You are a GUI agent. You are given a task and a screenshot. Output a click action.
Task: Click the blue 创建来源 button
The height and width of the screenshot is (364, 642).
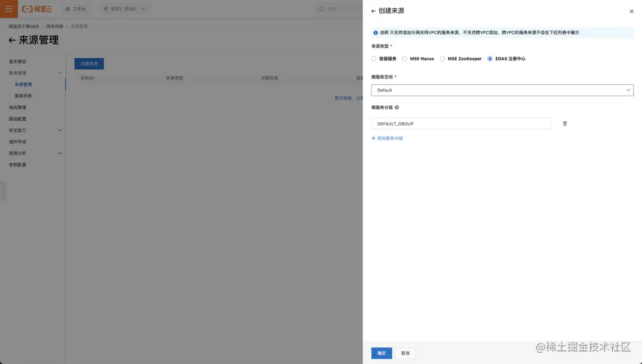tap(89, 64)
